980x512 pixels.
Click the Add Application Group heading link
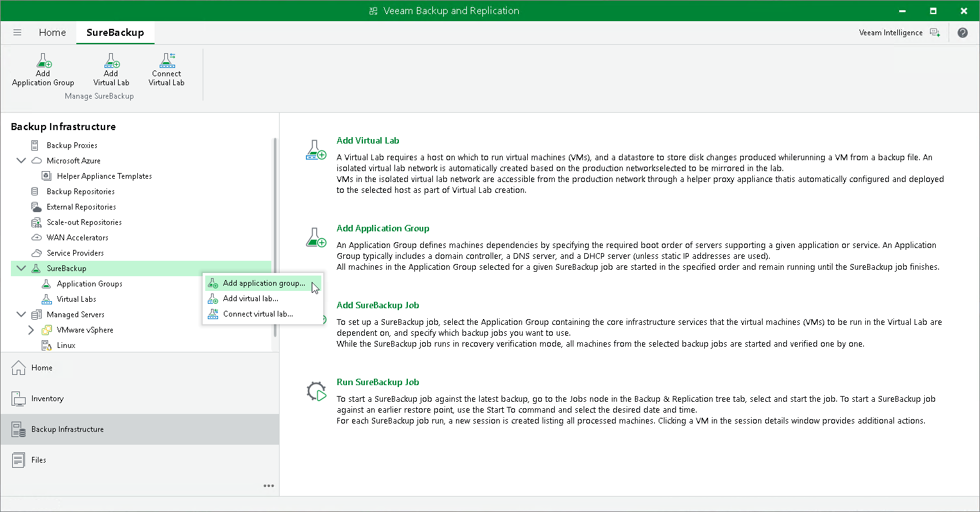383,228
